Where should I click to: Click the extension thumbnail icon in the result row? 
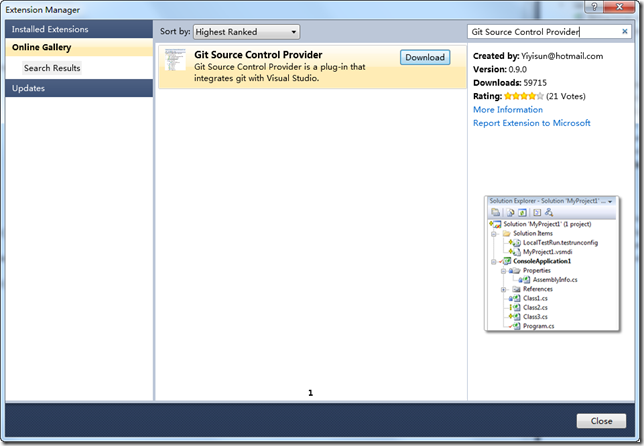175,60
